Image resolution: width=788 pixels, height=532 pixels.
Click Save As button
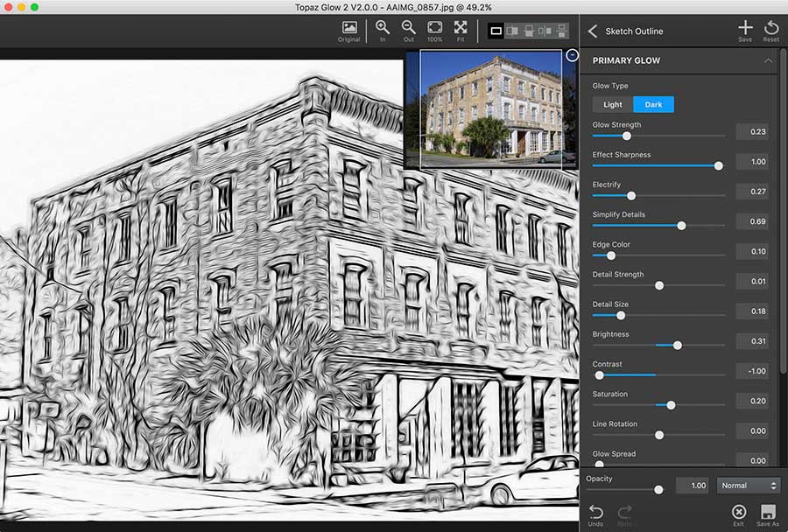pos(767,514)
